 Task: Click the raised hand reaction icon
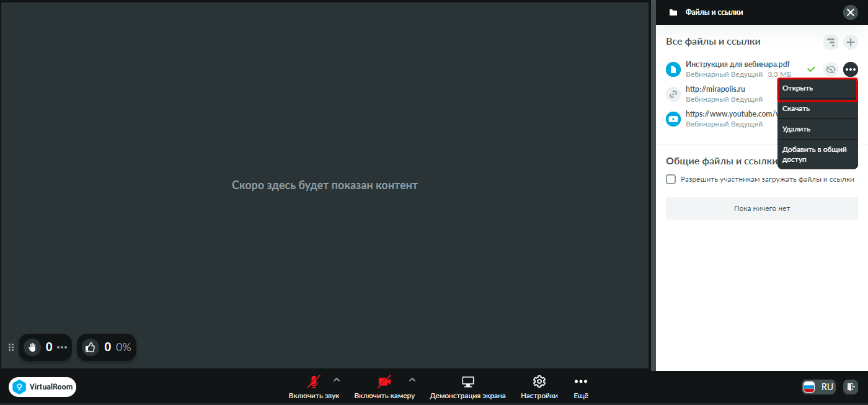pyautogui.click(x=32, y=347)
